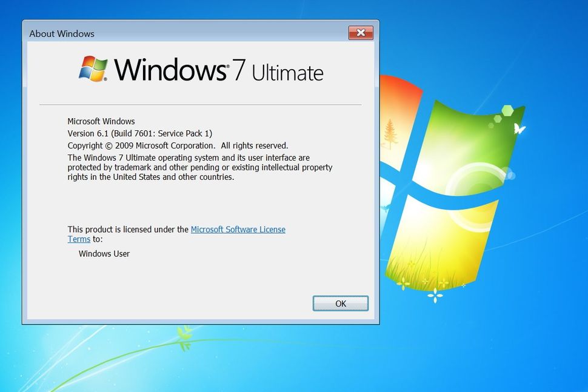Click the Windows flag logo inside the dialog
Screen dimensions: 588x392
pos(92,69)
